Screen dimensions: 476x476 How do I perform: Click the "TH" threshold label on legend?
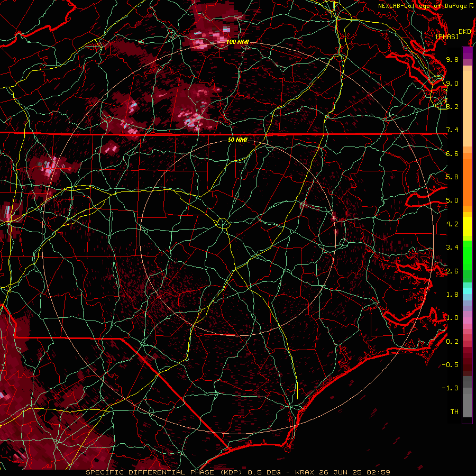(x=454, y=411)
